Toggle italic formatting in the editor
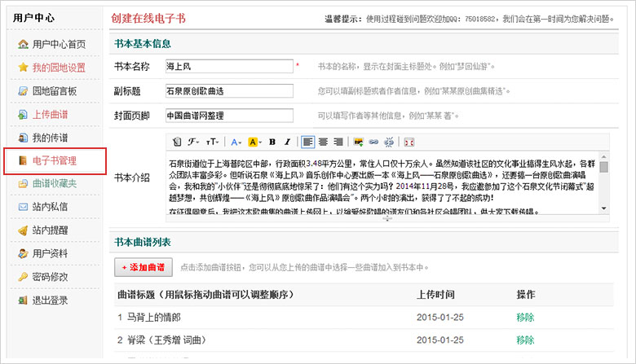Viewport: 636px width, 364px height. point(287,142)
